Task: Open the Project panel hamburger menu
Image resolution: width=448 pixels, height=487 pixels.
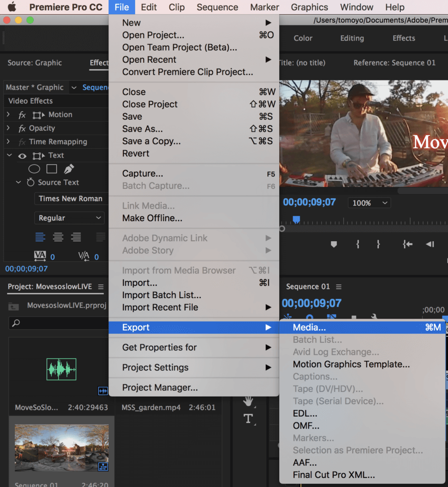Action: [x=101, y=287]
